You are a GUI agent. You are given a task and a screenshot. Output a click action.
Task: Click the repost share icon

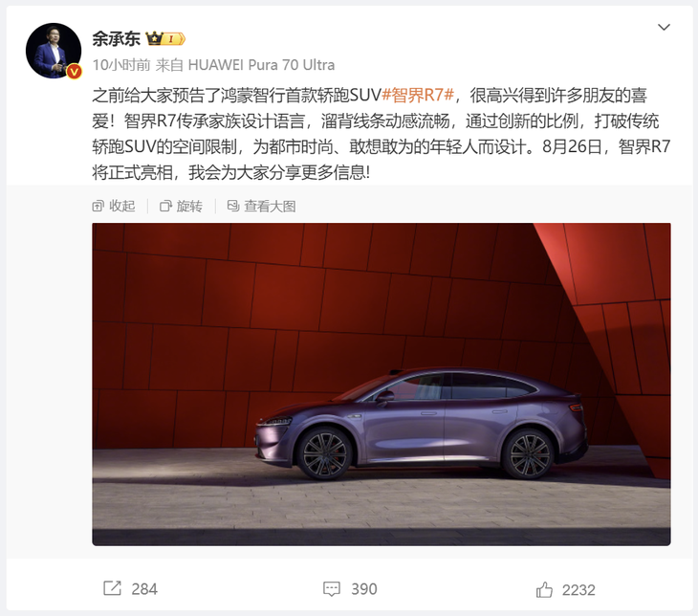click(x=112, y=588)
